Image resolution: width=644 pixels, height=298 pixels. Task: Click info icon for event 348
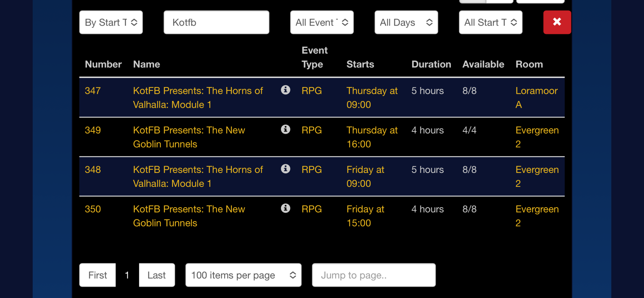pos(286,169)
